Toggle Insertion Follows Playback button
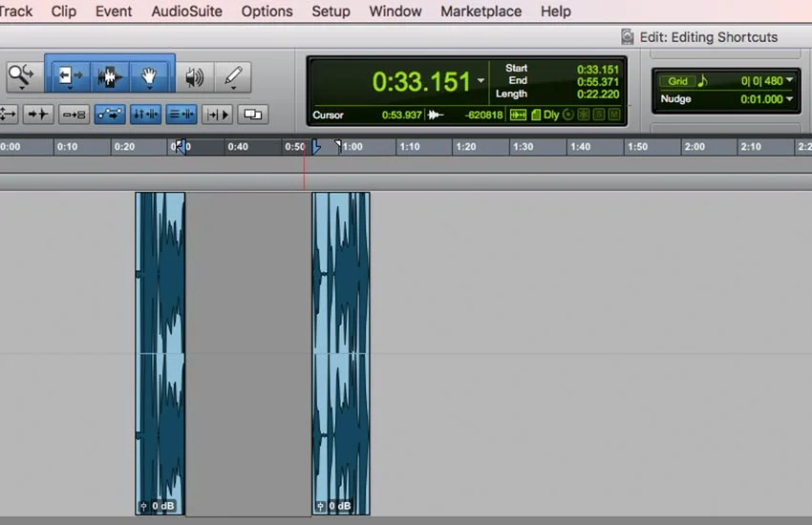Image resolution: width=812 pixels, height=525 pixels. (x=217, y=115)
